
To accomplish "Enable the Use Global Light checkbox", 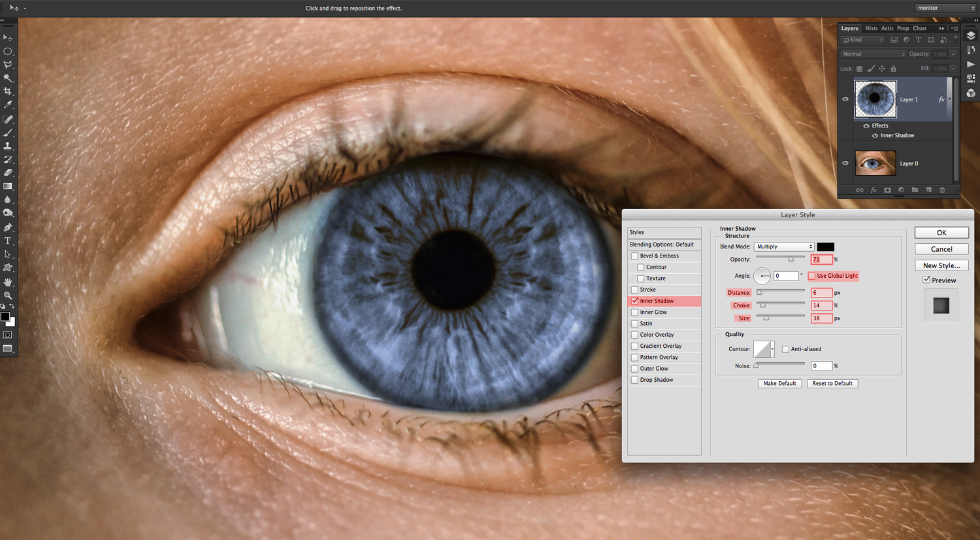I will 812,276.
